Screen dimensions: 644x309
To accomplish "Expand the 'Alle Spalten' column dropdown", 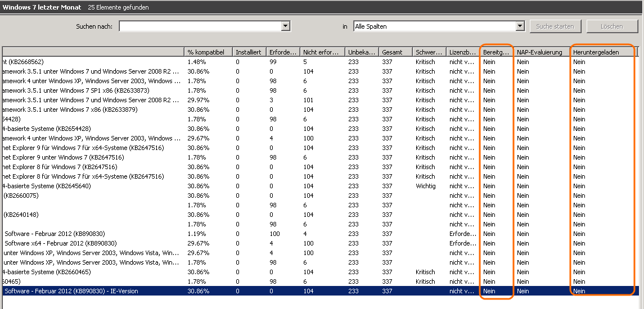I will coord(520,26).
